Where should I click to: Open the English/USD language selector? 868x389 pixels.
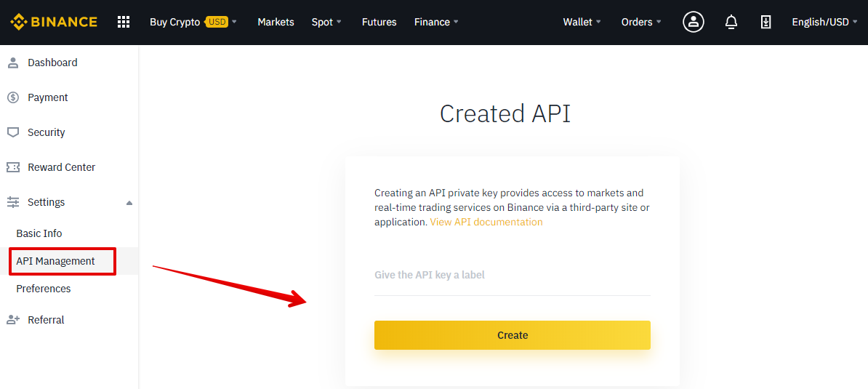824,22
